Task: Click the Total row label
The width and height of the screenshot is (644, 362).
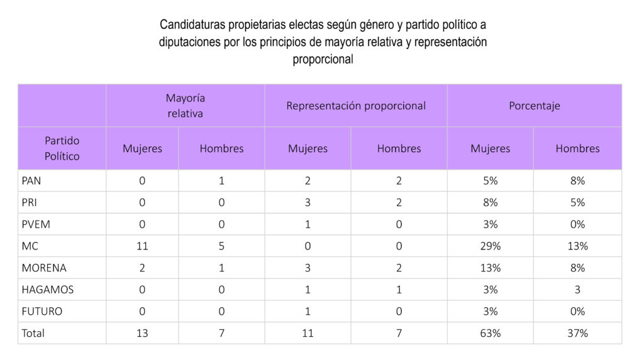Action: (x=33, y=333)
